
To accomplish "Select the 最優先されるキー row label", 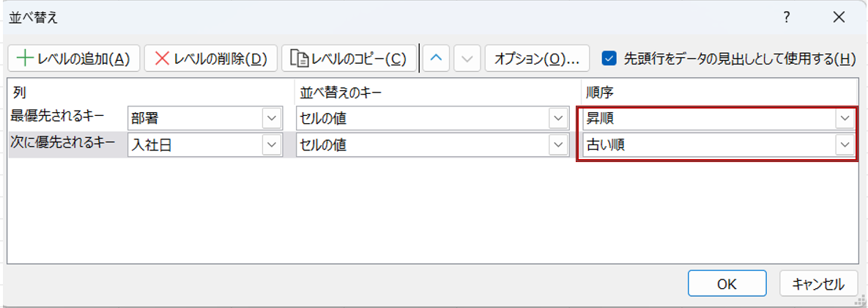I will (58, 116).
